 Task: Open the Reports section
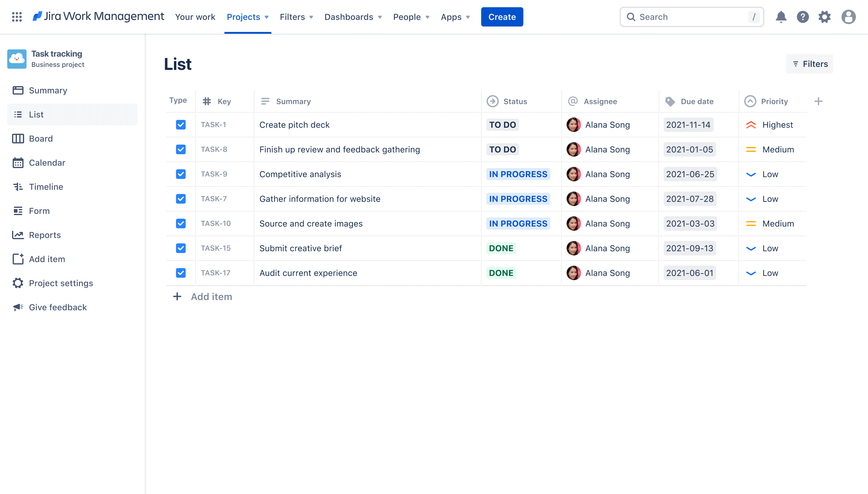(x=45, y=234)
